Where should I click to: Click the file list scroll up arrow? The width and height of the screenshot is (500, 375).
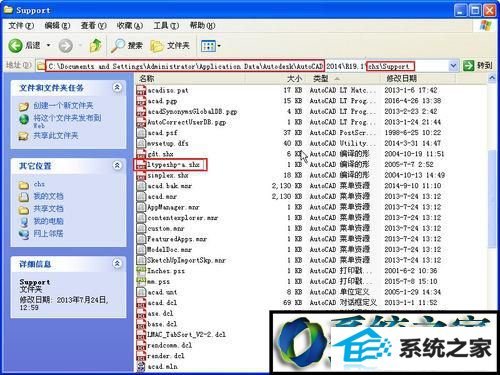492,78
